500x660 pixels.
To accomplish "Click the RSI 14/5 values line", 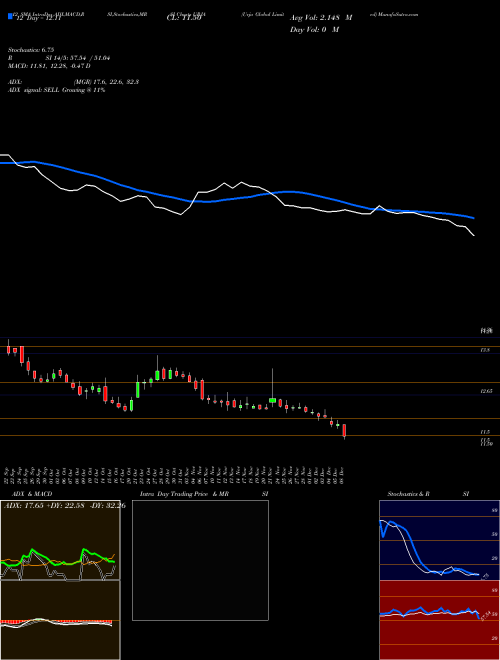I will coord(59,58).
